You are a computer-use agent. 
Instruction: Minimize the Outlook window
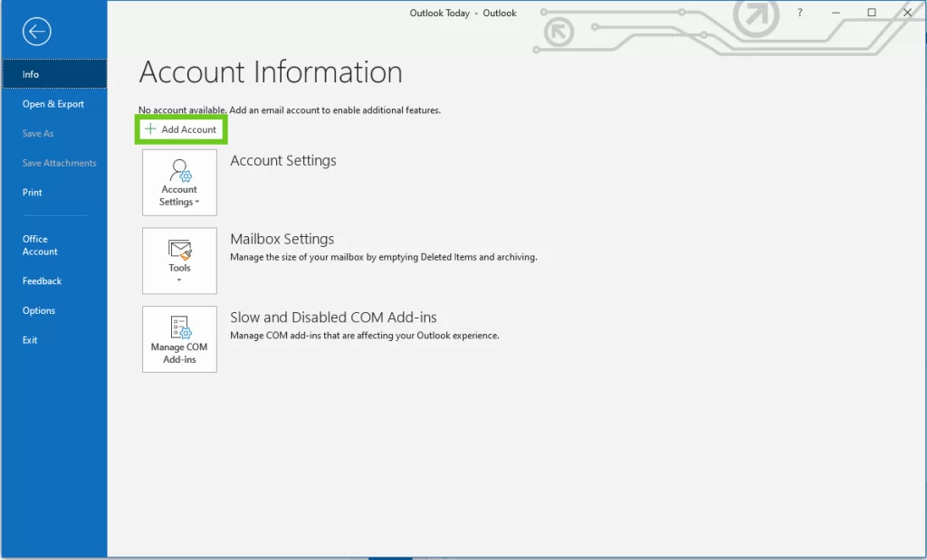[836, 13]
